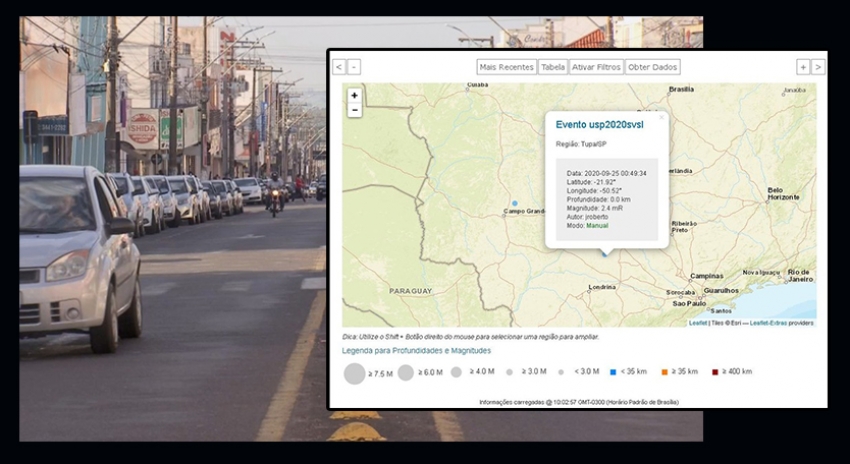
Task: Open the Evento usp2020svsl title link
Action: [x=600, y=124]
